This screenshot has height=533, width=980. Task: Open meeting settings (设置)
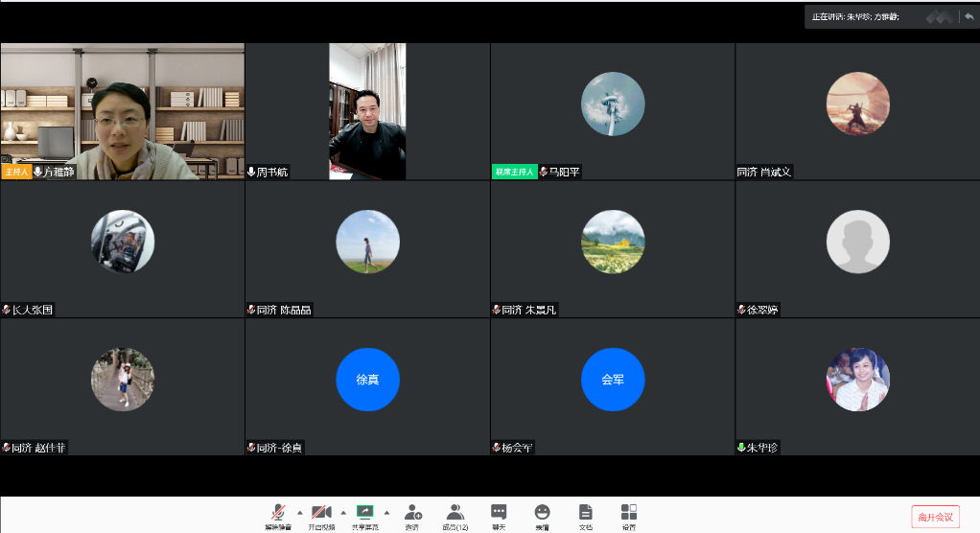point(629,515)
